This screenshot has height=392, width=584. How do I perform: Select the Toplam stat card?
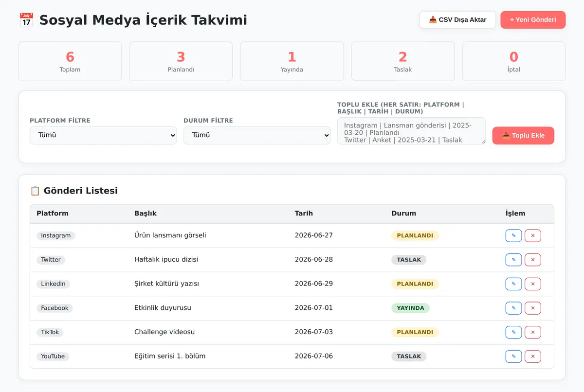[70, 61]
